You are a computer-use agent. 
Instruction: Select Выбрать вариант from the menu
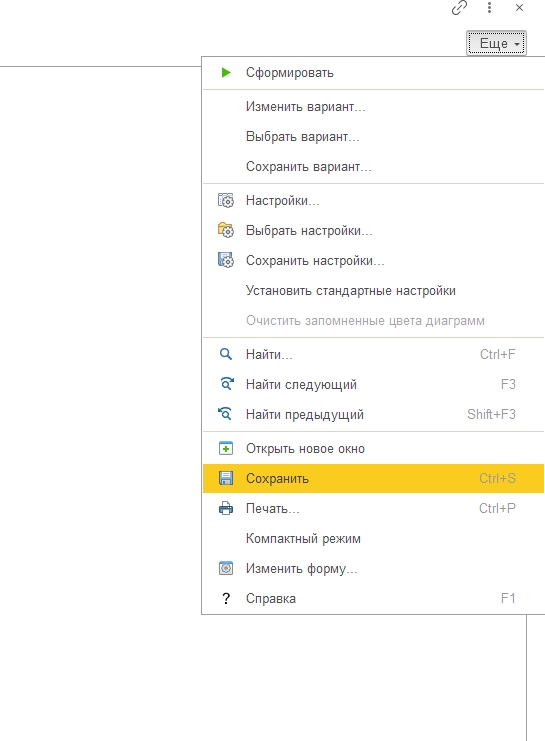tap(303, 137)
